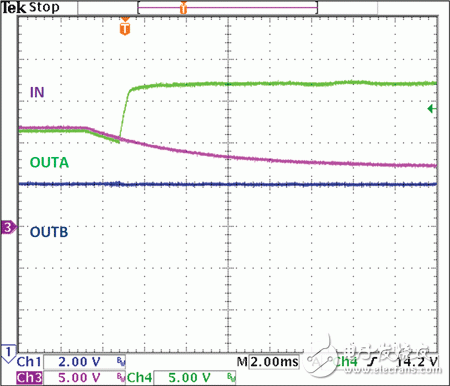
Task: Select the channel 1 ground reference marker
Action: [8, 353]
